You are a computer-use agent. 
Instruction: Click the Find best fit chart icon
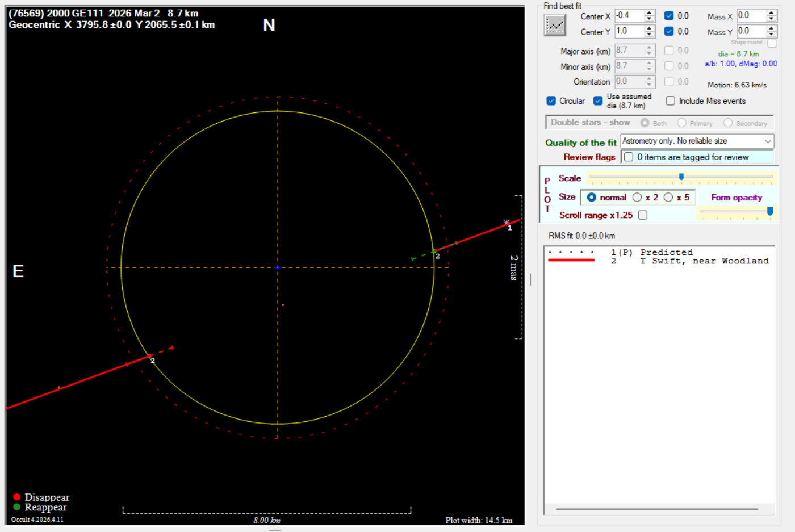point(555,26)
